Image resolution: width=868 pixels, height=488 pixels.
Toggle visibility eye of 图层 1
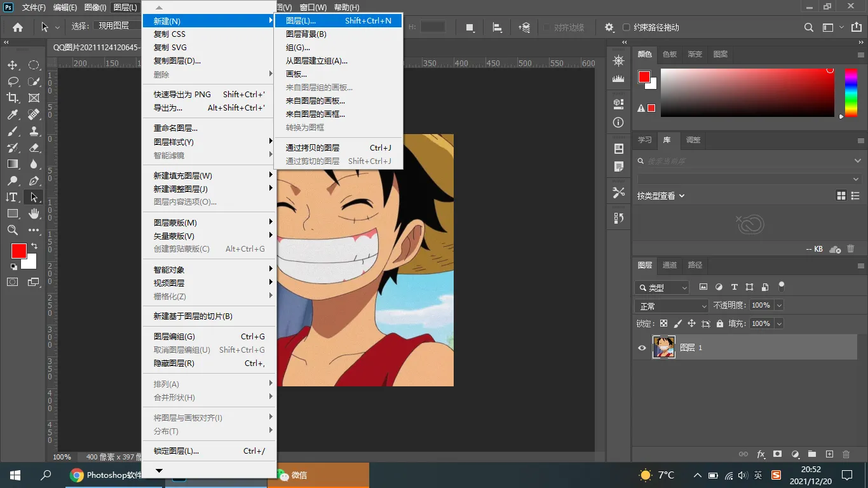coord(642,348)
